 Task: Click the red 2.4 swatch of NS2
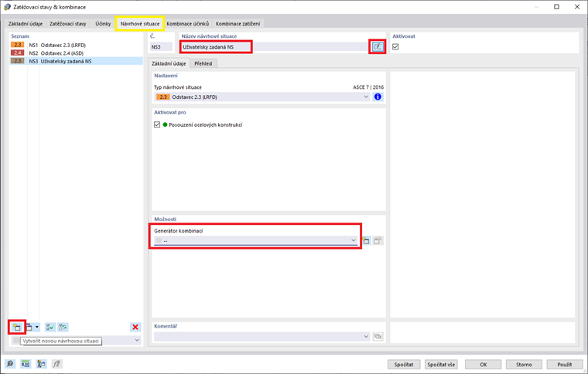18,53
